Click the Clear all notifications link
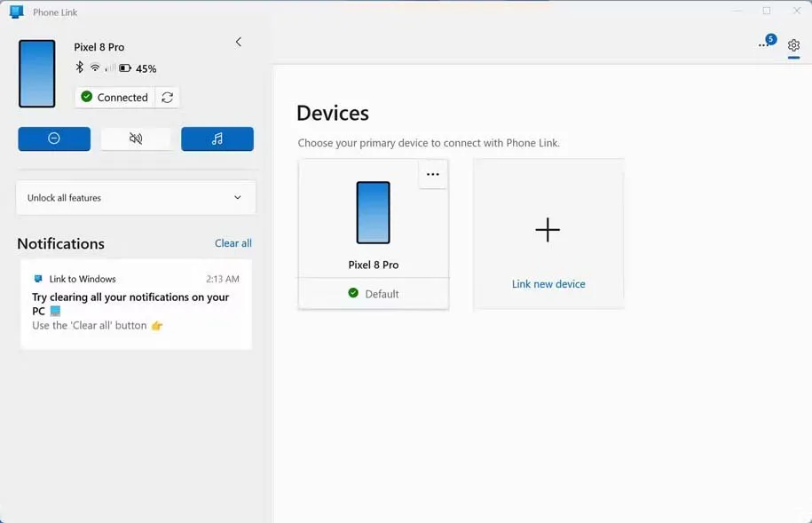This screenshot has width=812, height=523. [233, 243]
